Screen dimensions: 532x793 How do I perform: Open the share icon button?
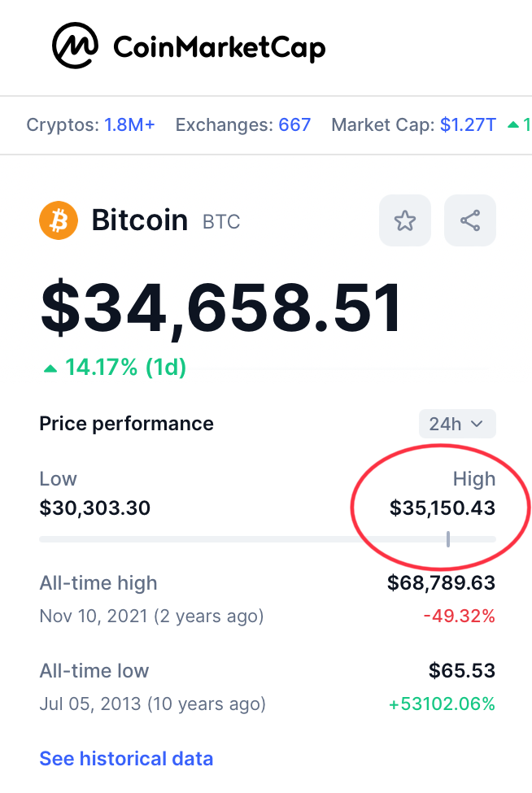[x=470, y=220]
